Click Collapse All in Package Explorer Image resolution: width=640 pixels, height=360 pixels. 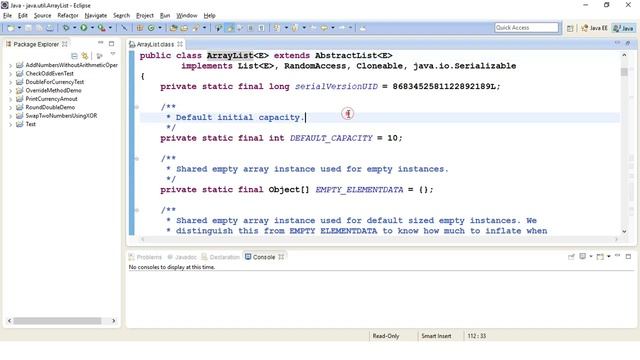[x=74, y=56]
